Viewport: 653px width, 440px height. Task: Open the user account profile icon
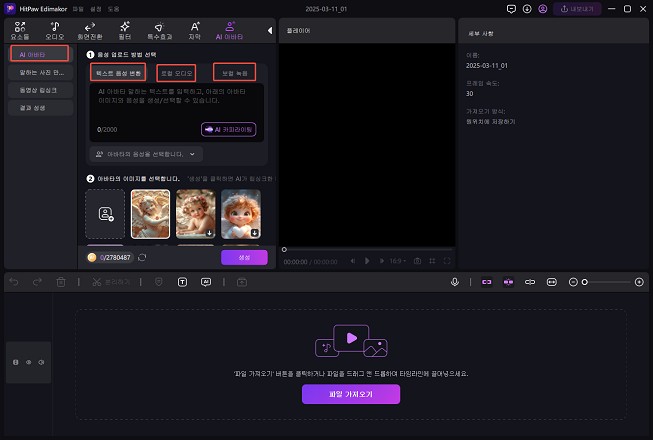pos(541,8)
